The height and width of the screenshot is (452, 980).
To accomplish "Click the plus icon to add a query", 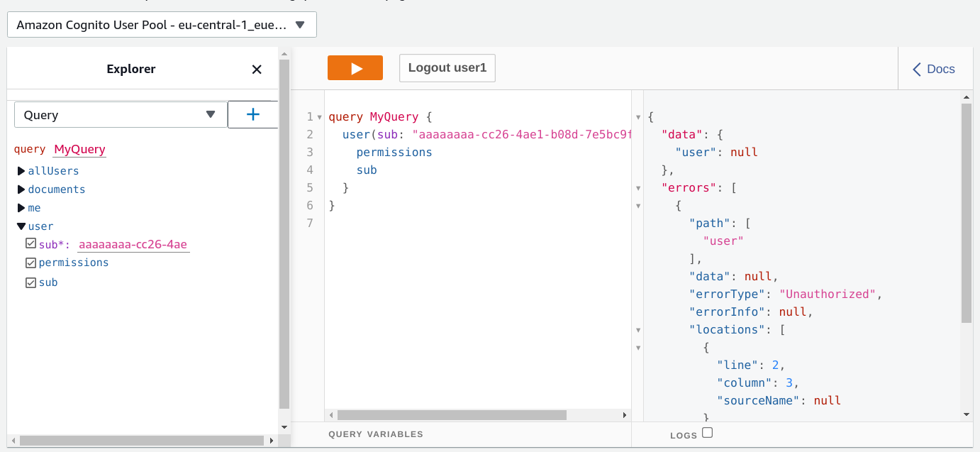I will [x=253, y=114].
